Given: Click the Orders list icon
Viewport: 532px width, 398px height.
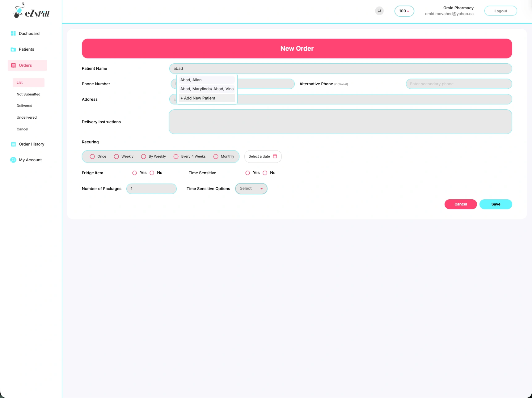Looking at the screenshot, I should [x=13, y=66].
